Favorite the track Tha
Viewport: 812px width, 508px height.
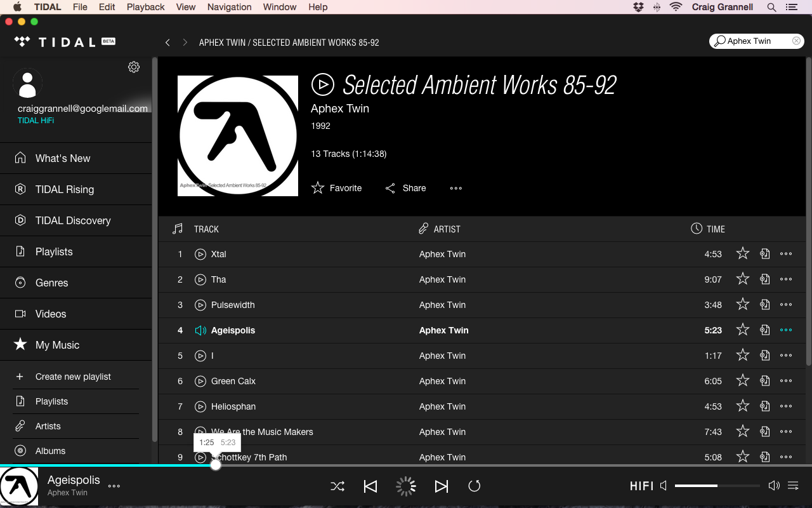click(x=743, y=279)
